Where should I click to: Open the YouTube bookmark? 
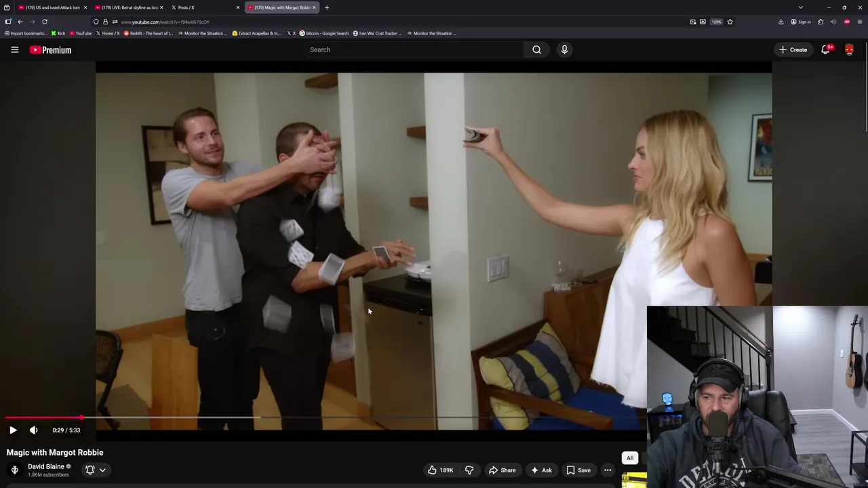coord(80,33)
